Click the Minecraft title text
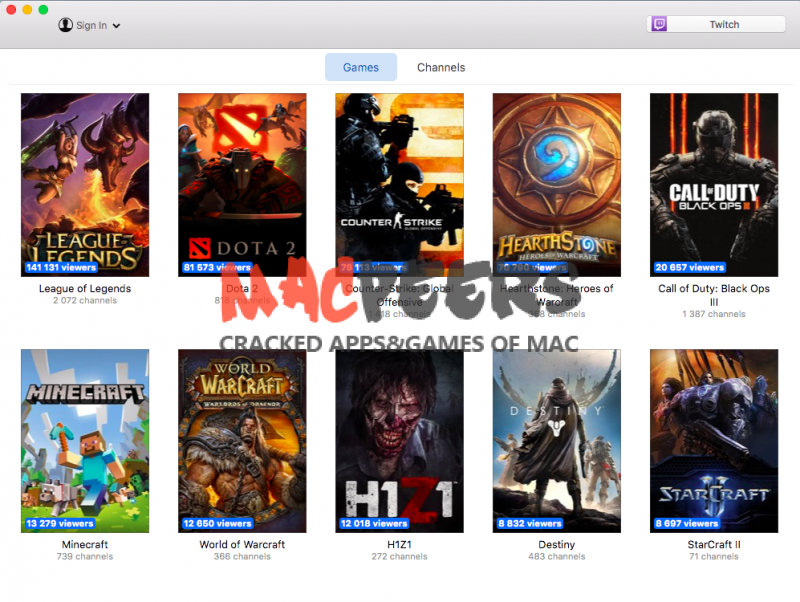Viewport: 800px width, 602px height. click(85, 544)
